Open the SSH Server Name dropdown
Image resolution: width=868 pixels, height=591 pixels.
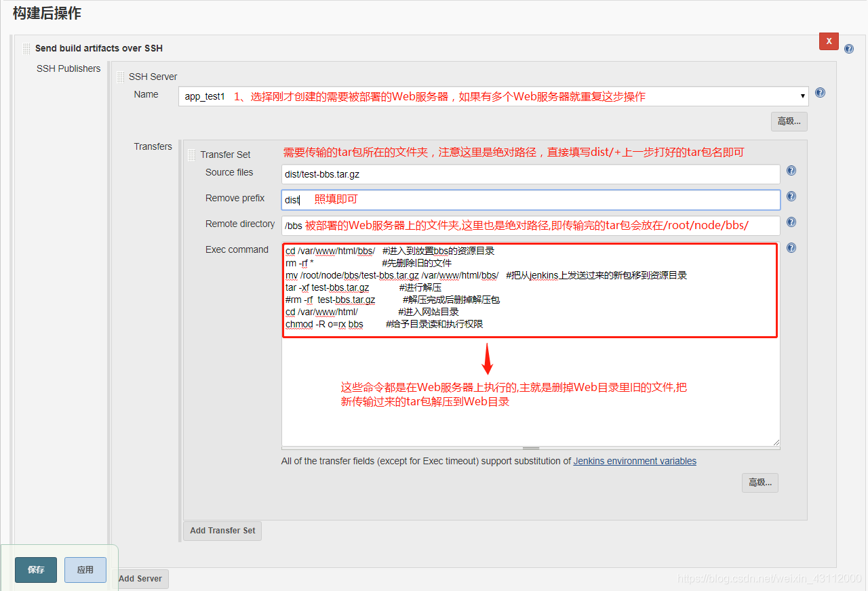click(494, 96)
